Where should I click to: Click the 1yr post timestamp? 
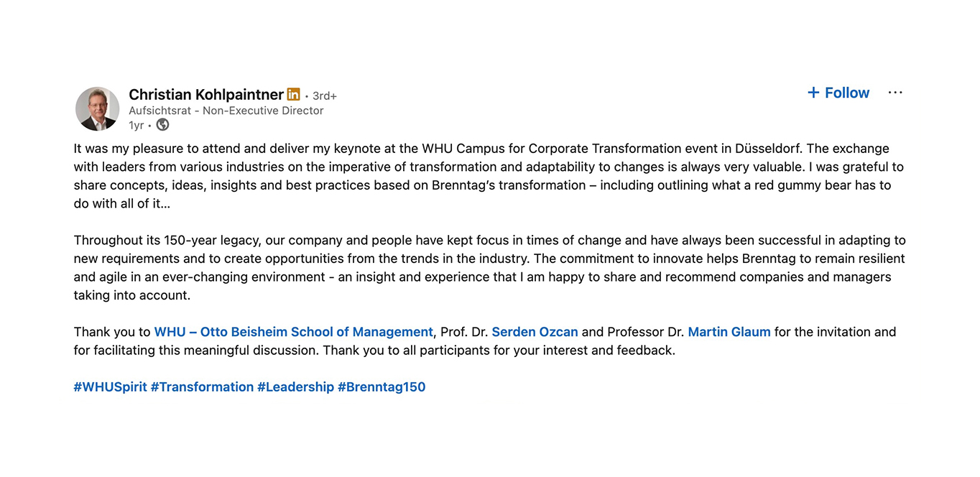(x=136, y=126)
